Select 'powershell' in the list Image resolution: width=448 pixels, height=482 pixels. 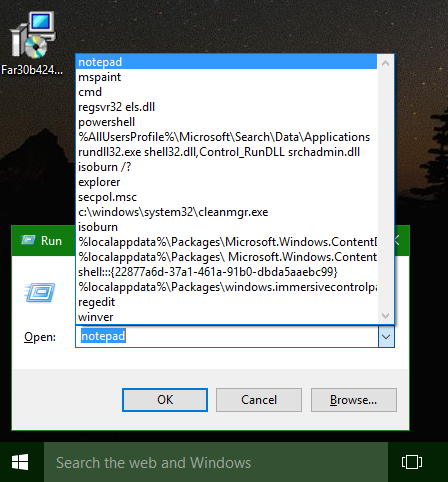(226, 122)
